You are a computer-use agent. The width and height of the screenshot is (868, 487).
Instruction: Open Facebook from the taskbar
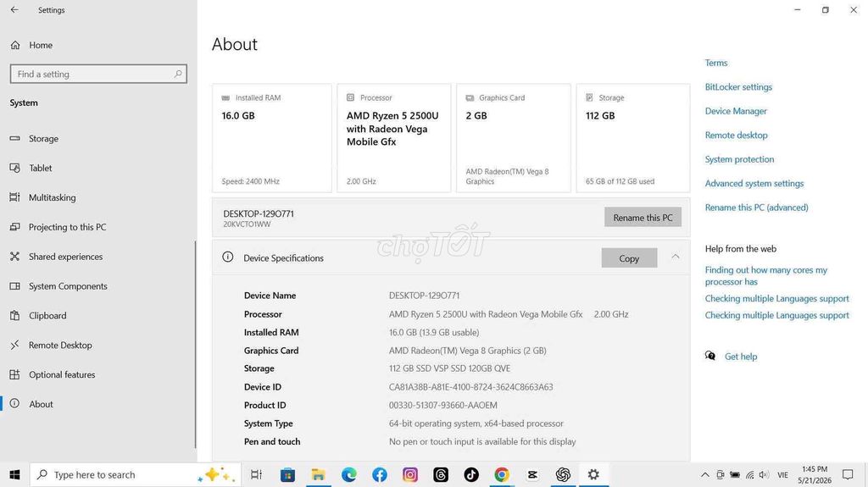(x=379, y=475)
